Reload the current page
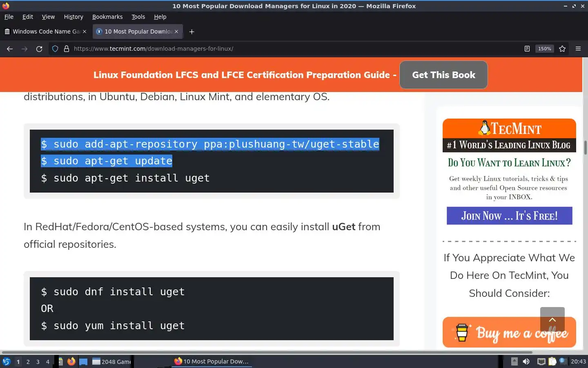 (x=39, y=49)
